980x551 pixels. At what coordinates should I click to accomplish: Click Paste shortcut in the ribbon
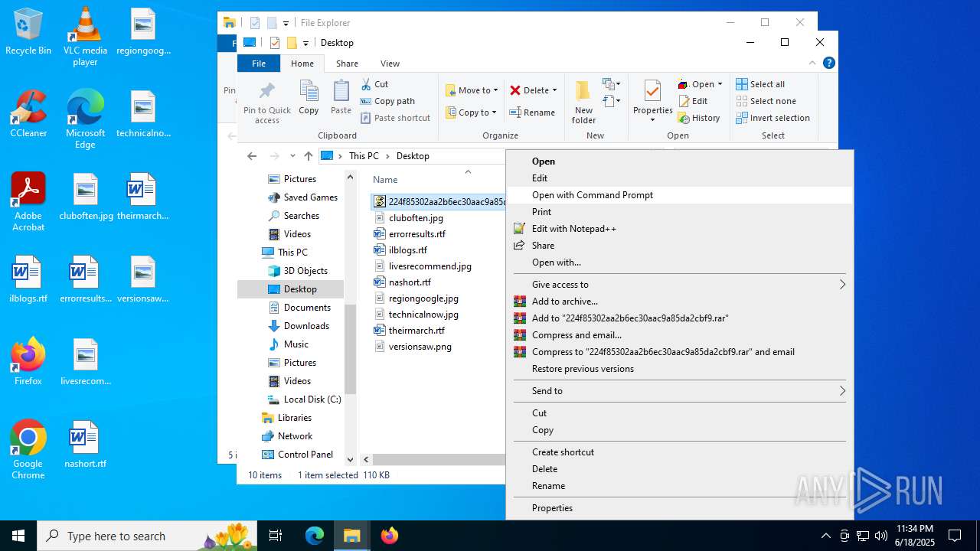click(x=395, y=118)
